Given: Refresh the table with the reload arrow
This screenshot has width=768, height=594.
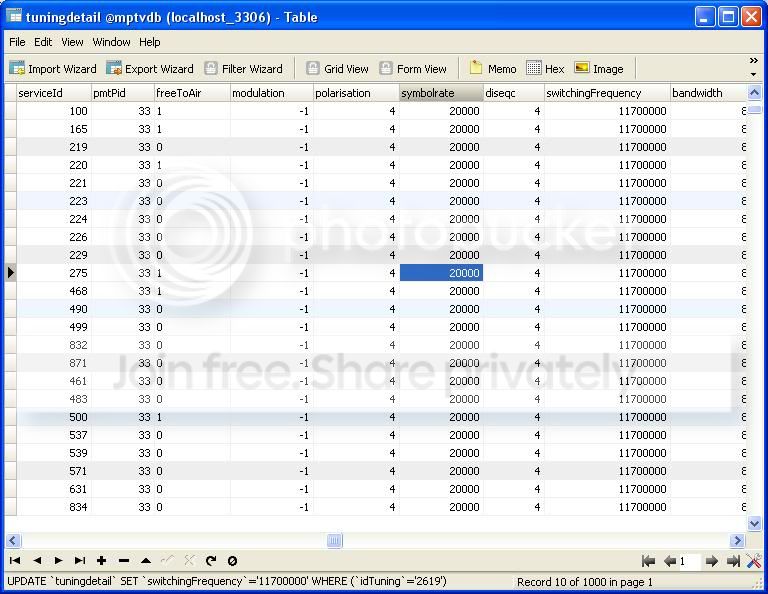Looking at the screenshot, I should pos(211,561).
